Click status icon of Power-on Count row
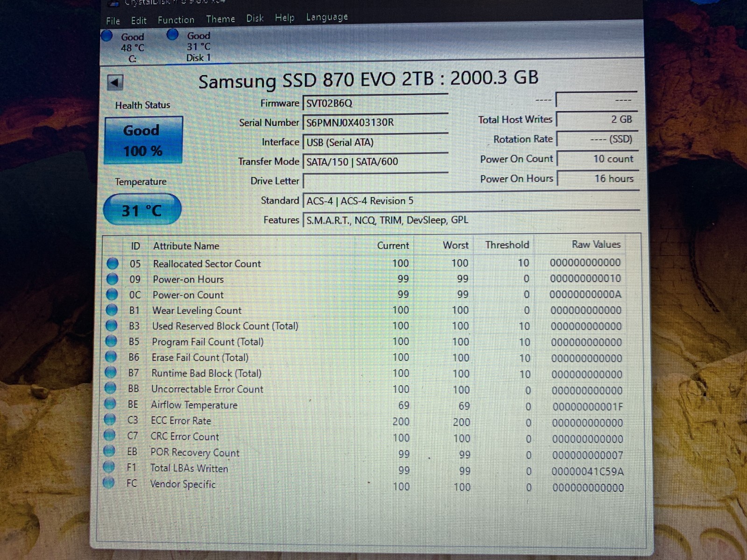 click(112, 294)
